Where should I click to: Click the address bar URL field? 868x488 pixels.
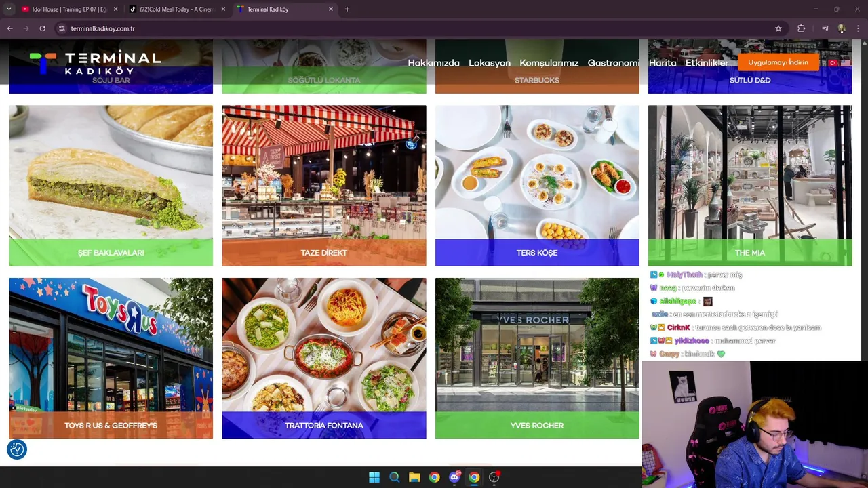click(414, 28)
